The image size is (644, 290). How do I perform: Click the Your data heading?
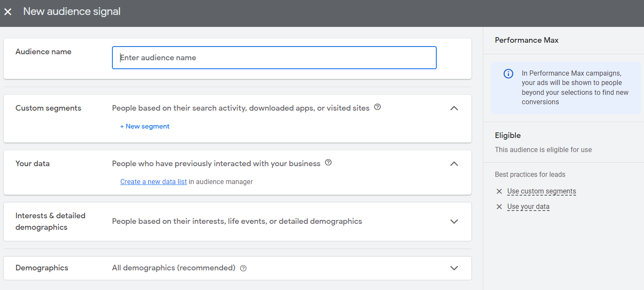[32, 164]
